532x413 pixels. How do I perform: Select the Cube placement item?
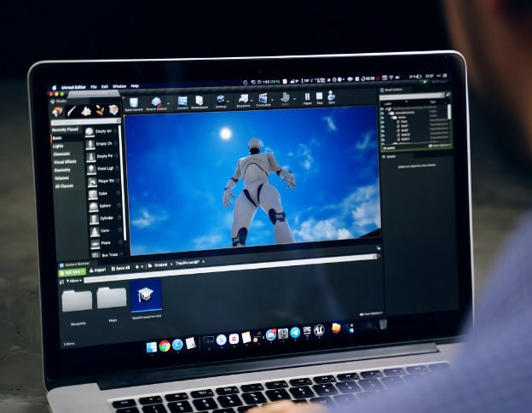pos(103,194)
